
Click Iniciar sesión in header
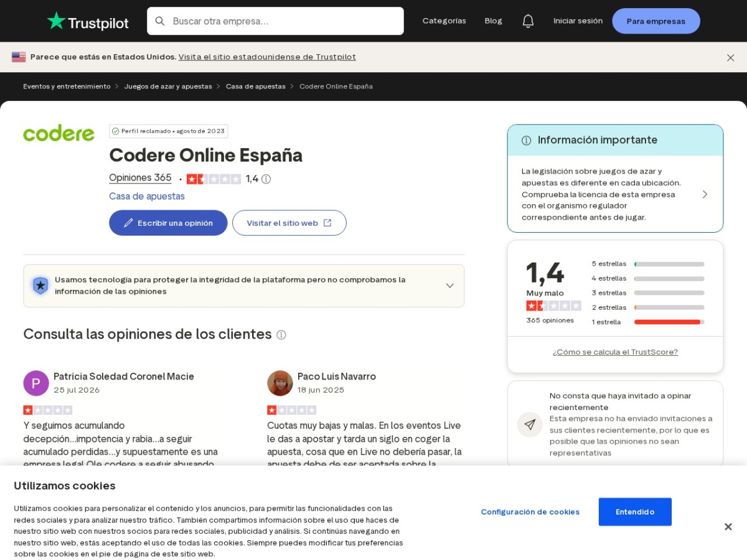(578, 21)
